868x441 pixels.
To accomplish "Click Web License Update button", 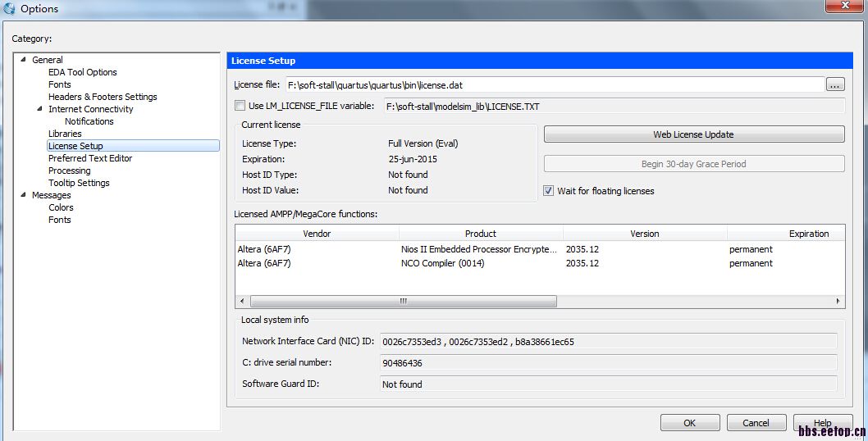I will pos(693,134).
